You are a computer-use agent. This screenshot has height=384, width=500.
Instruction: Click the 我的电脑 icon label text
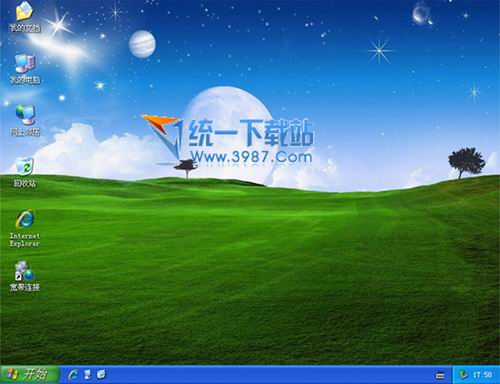point(25,80)
